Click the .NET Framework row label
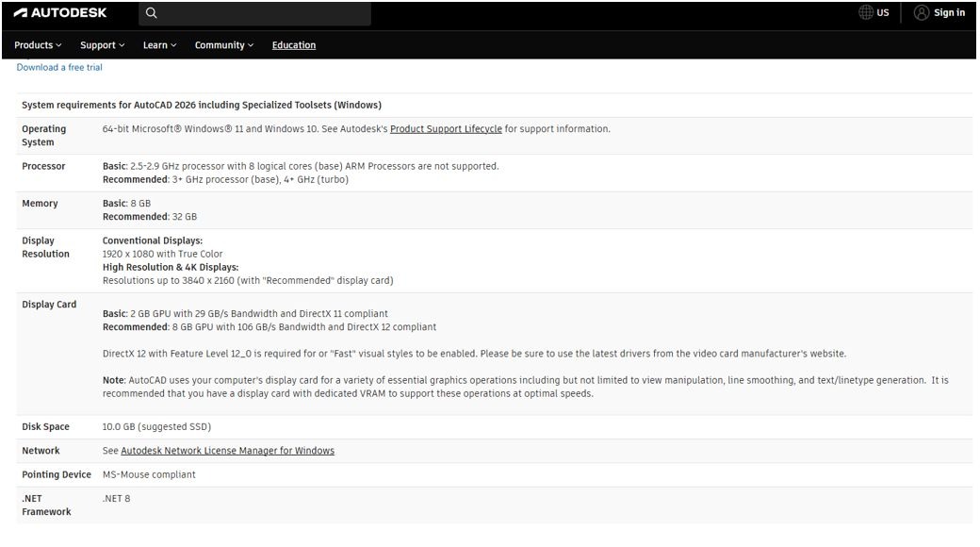The height and width of the screenshot is (547, 980). point(46,506)
